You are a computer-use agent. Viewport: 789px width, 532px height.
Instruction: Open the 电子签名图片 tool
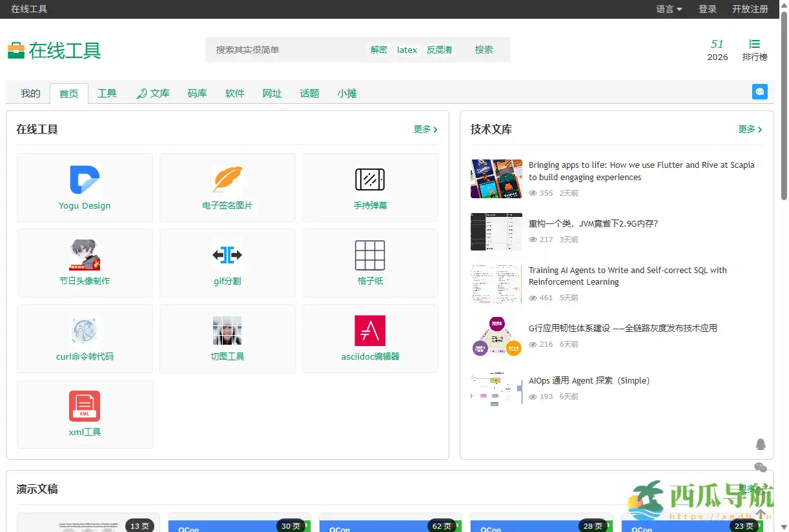[x=227, y=187]
